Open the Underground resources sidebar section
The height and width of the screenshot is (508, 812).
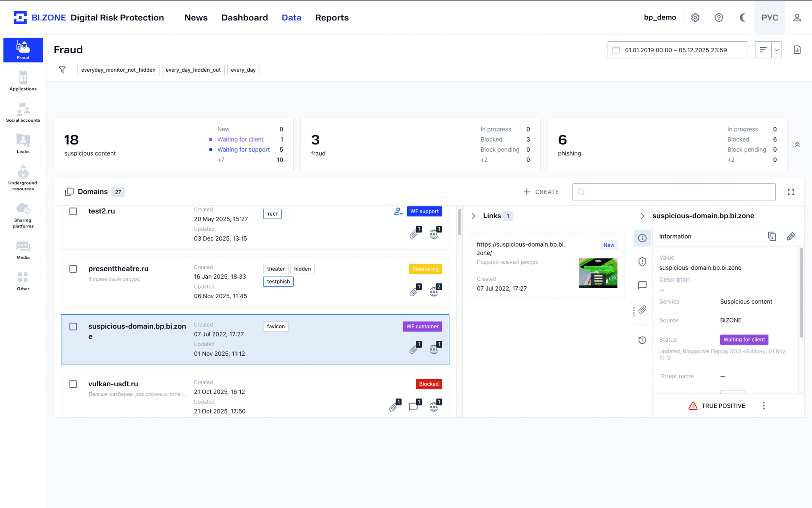click(x=23, y=178)
